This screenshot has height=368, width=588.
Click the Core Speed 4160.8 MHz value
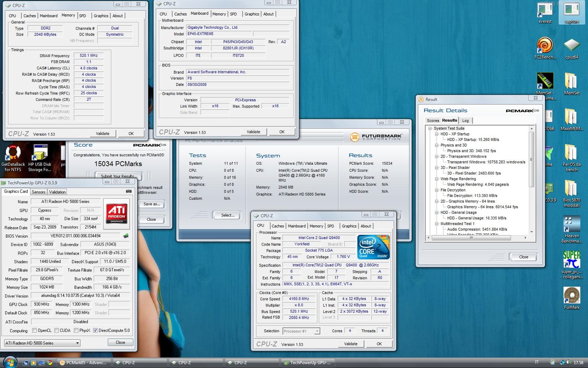pos(299,299)
